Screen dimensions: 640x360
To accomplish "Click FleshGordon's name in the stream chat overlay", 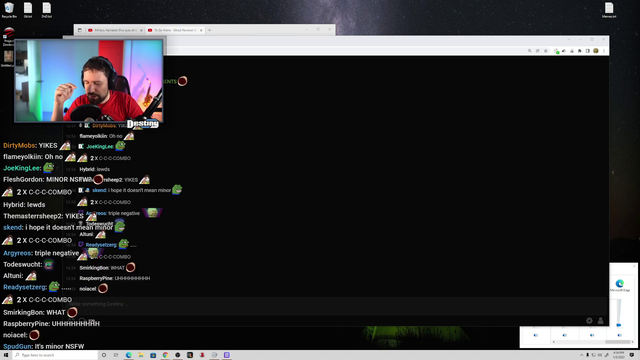I will click(x=23, y=180).
